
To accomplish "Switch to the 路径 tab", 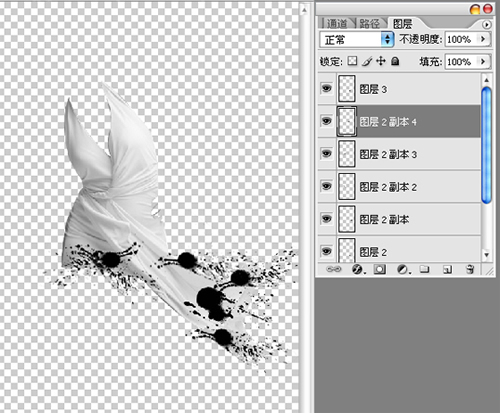I will point(369,23).
